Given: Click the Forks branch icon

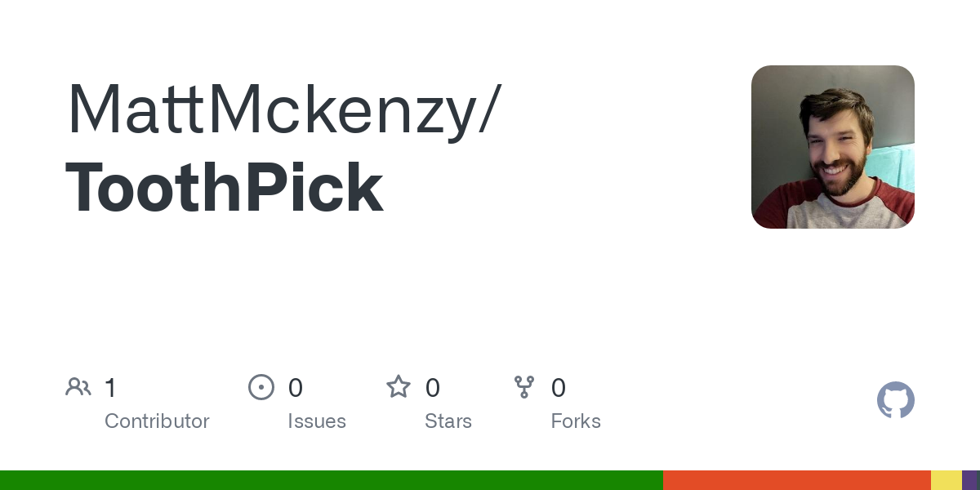Looking at the screenshot, I should [x=524, y=387].
